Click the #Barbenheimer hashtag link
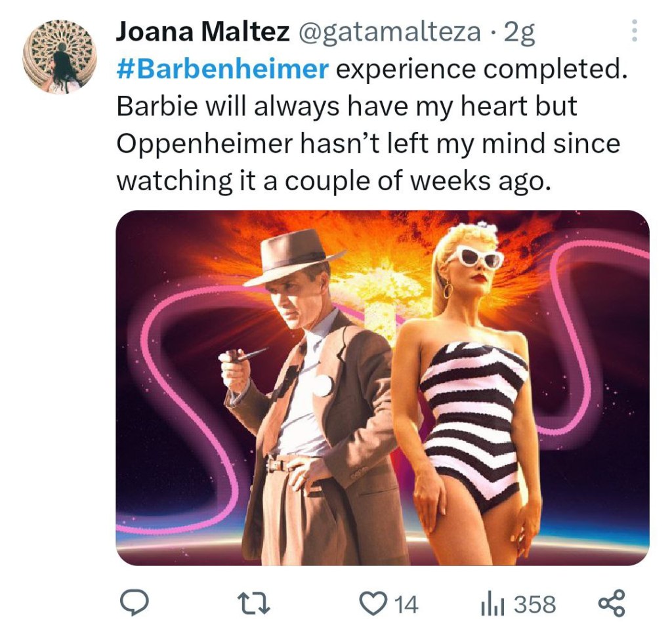672x633 pixels. click(x=222, y=69)
